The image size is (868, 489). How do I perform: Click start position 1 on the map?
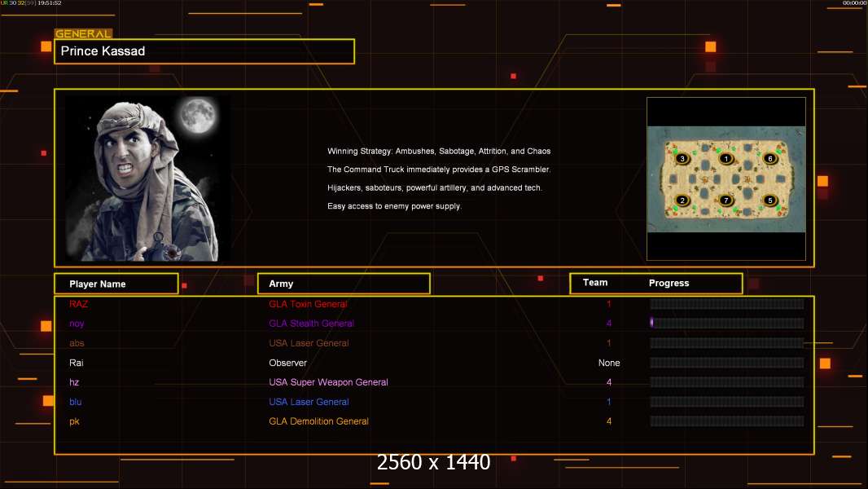click(x=726, y=159)
